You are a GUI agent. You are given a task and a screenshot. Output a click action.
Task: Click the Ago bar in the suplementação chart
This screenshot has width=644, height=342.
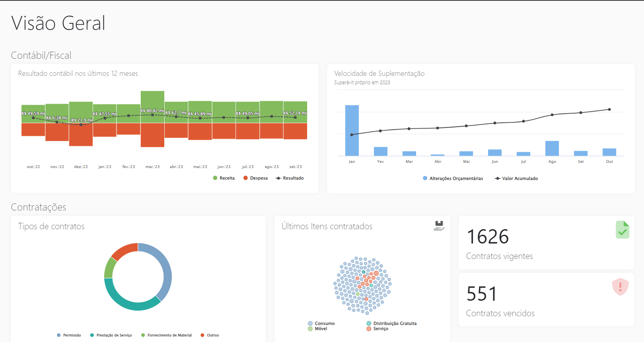click(x=552, y=148)
